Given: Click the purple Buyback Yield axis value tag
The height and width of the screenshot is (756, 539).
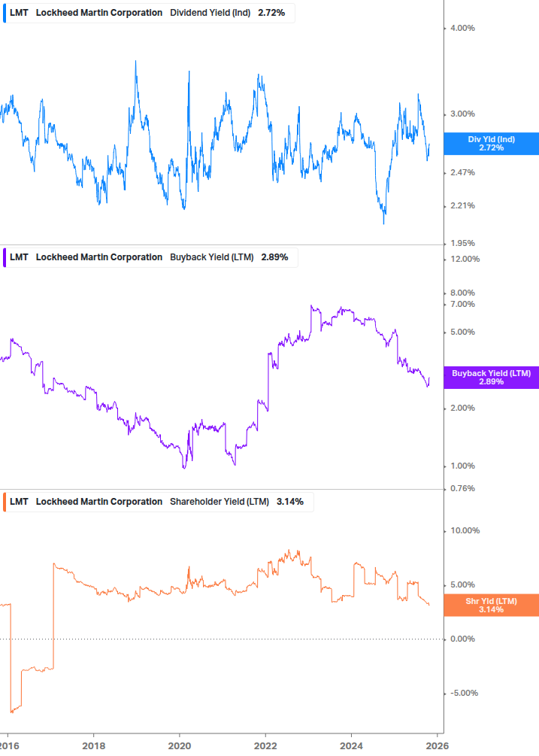Looking at the screenshot, I should [x=491, y=378].
